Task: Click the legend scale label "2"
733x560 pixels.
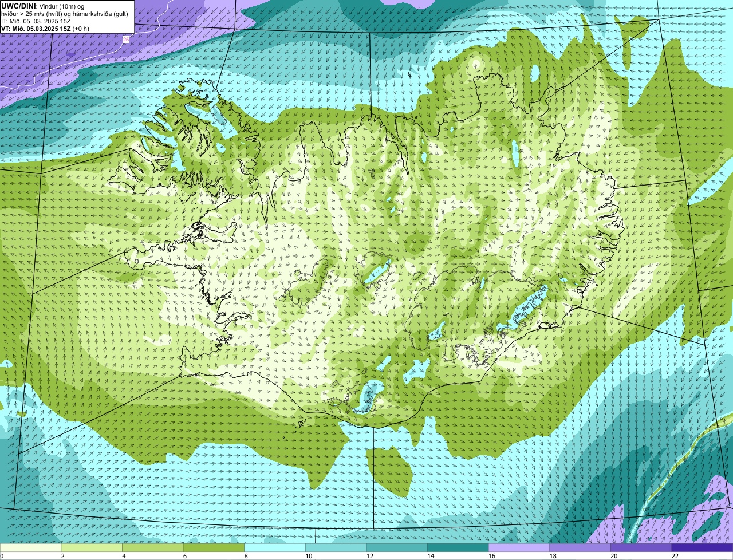Action: click(x=62, y=556)
